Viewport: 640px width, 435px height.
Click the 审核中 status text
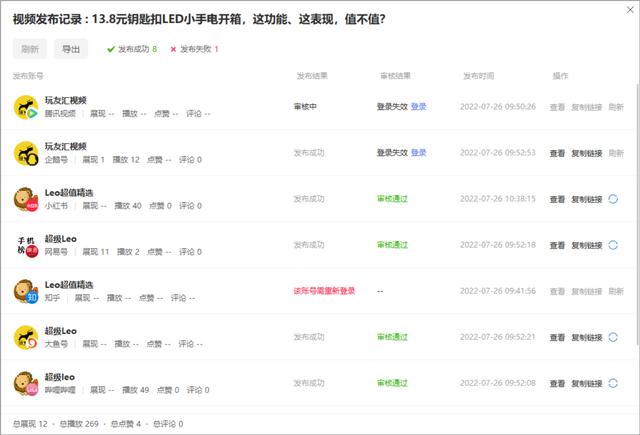[305, 107]
